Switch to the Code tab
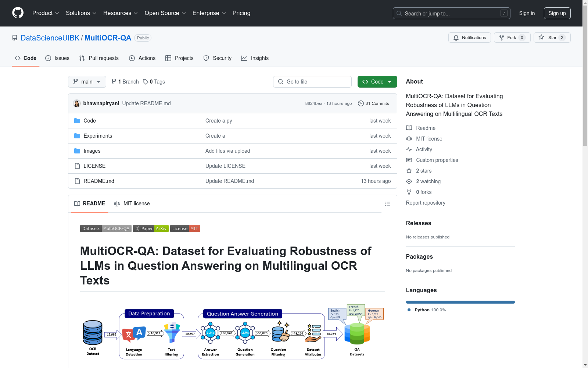Screen dimensions: 588x368 click(x=25, y=58)
